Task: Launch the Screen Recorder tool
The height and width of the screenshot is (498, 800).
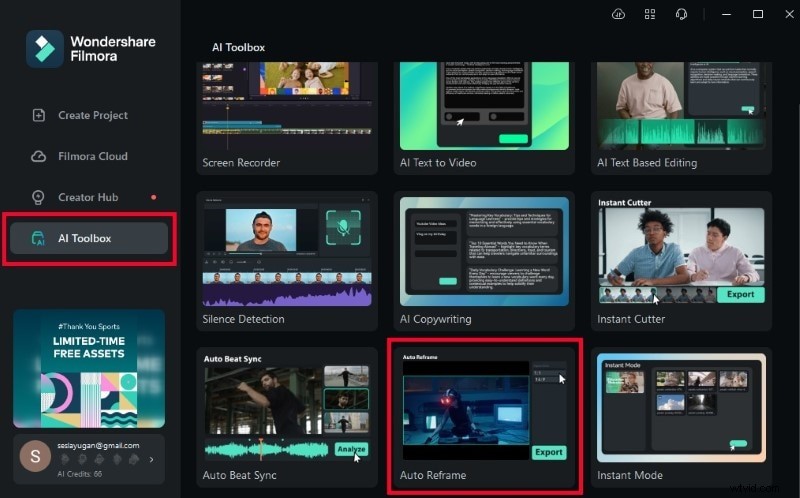Action: 289,118
